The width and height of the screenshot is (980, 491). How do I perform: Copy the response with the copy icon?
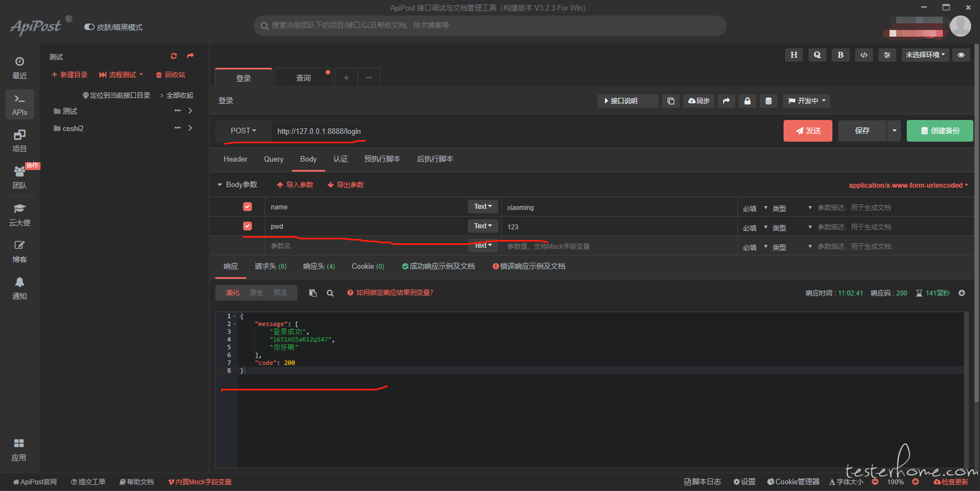313,293
